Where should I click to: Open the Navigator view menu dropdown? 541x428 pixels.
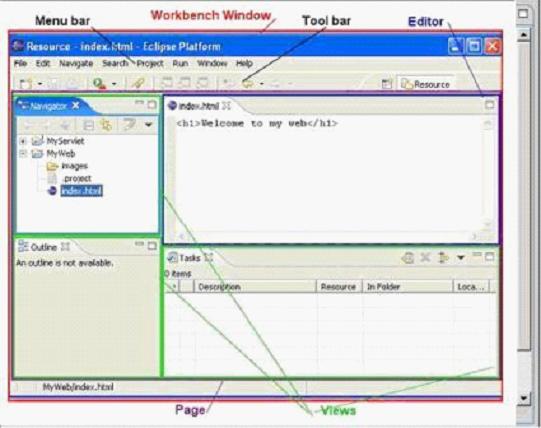click(x=149, y=125)
